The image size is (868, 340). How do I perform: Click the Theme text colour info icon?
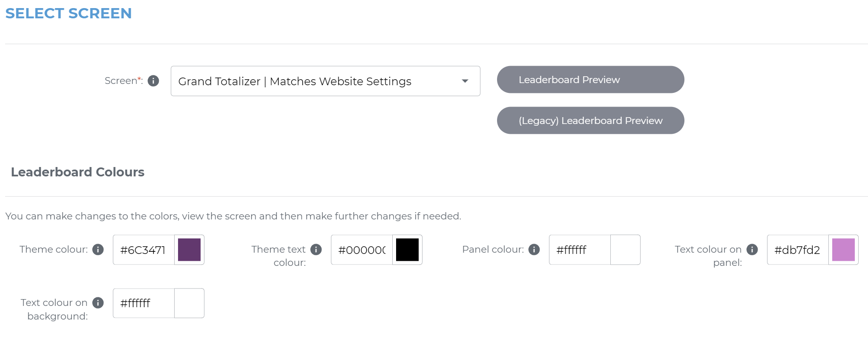pyautogui.click(x=316, y=249)
